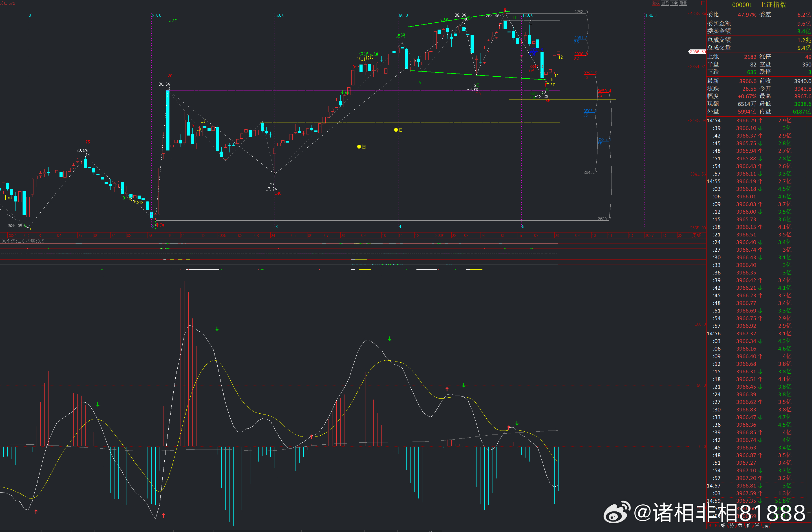Click the cyan 90.0 cycle line label
The image size is (812, 532).
pyautogui.click(x=403, y=15)
